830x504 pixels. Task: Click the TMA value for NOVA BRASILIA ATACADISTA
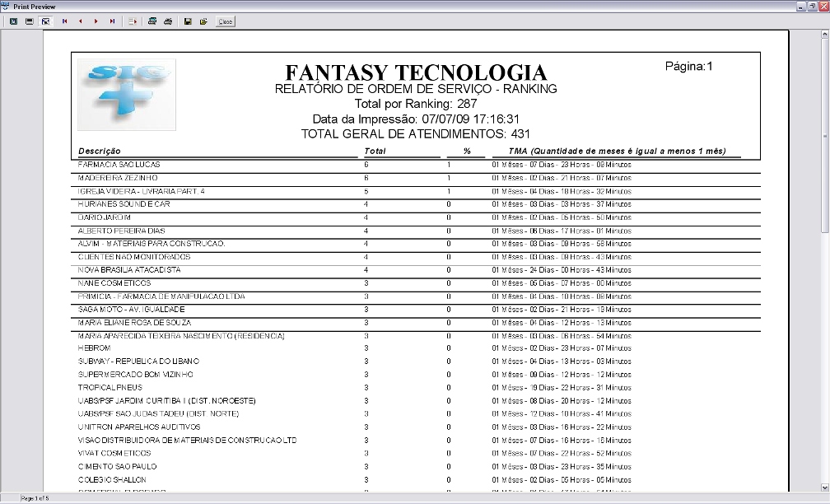pos(562,269)
